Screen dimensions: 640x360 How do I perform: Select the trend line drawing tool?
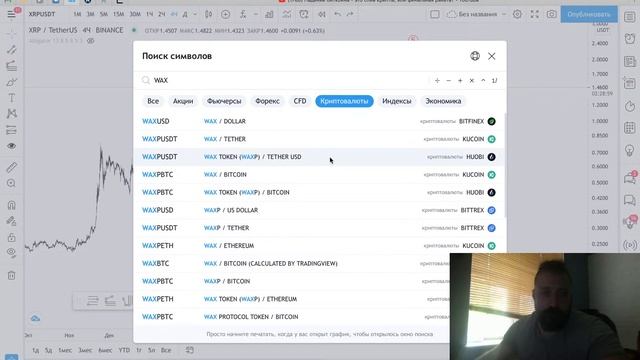(x=11, y=50)
